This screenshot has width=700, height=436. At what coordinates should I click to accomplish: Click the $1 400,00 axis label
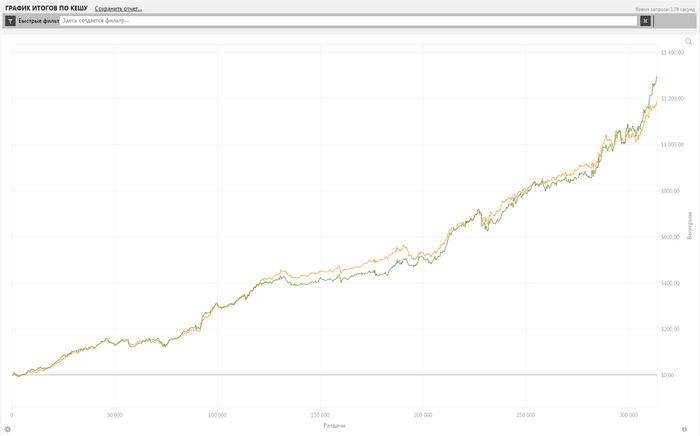[672, 53]
